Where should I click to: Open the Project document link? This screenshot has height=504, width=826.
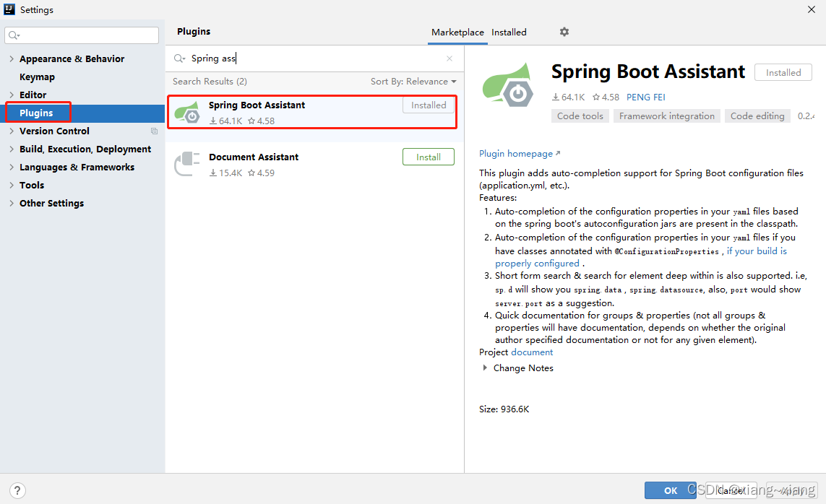pos(532,352)
